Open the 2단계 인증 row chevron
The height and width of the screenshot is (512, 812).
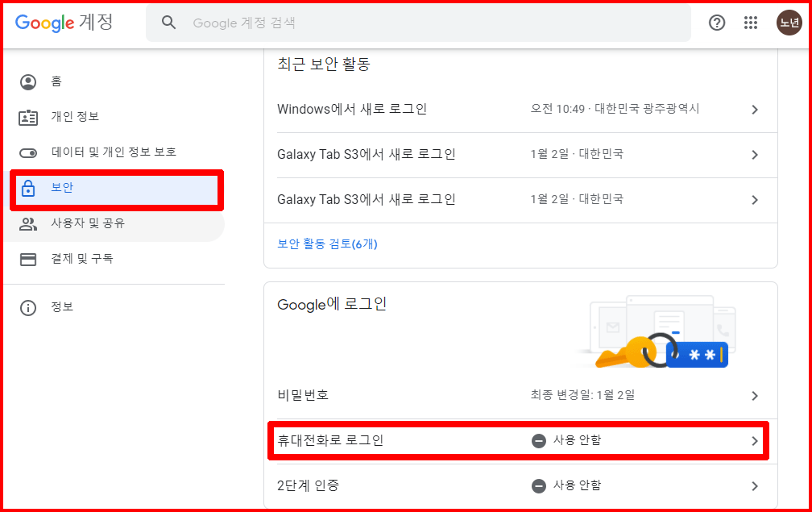(755, 486)
